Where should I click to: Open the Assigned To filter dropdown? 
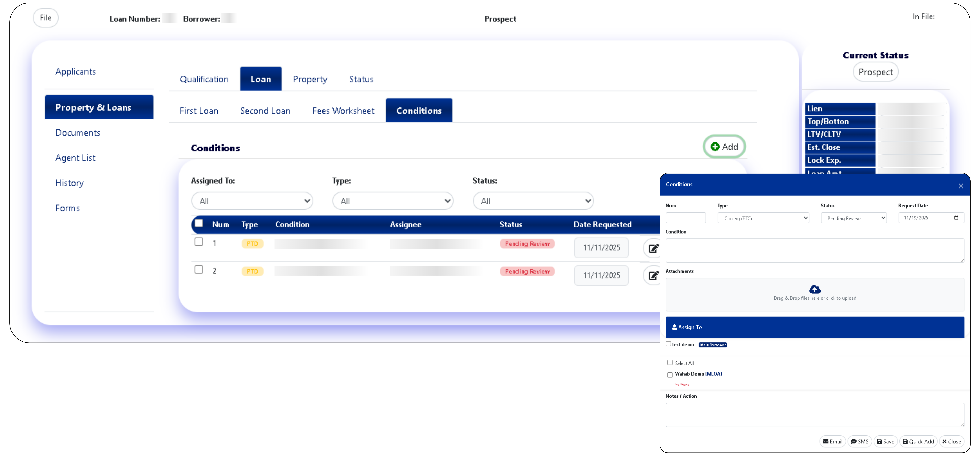(x=252, y=201)
